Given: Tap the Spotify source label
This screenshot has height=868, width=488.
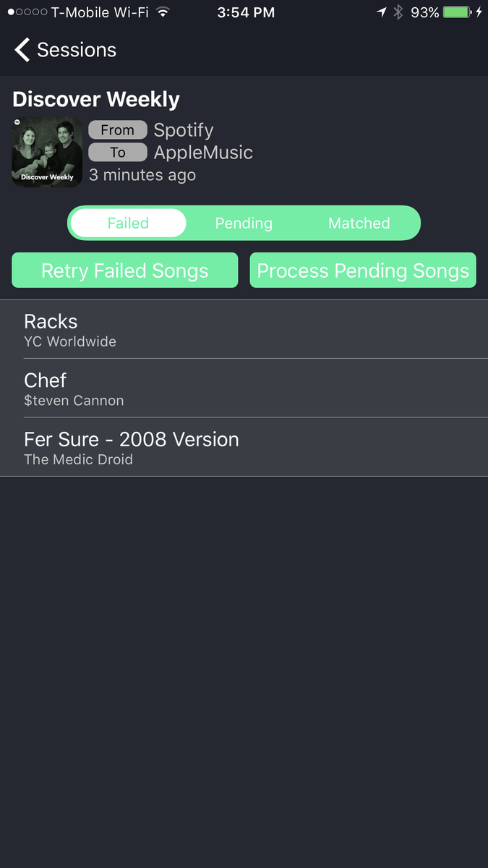Looking at the screenshot, I should [x=184, y=130].
